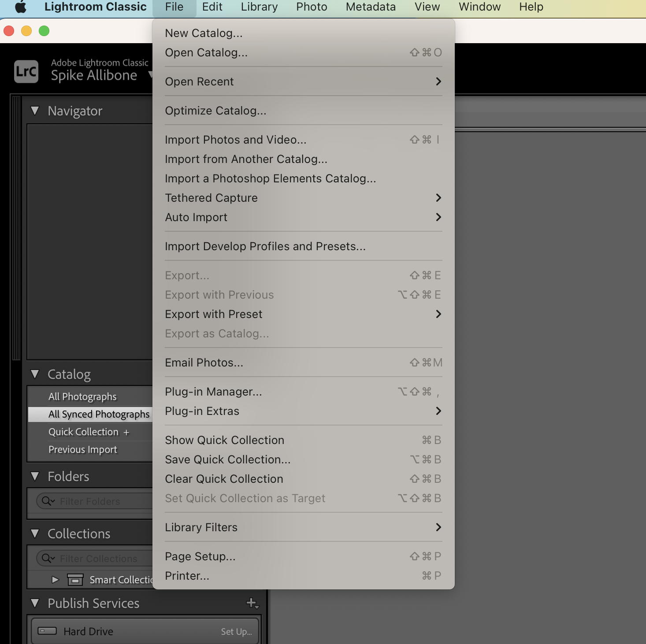This screenshot has width=646, height=644.
Task: Open the Open Recent submenu
Action: click(304, 81)
